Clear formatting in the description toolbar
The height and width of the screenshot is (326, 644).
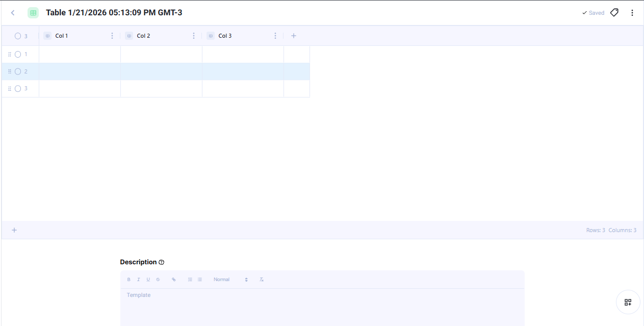(x=262, y=280)
